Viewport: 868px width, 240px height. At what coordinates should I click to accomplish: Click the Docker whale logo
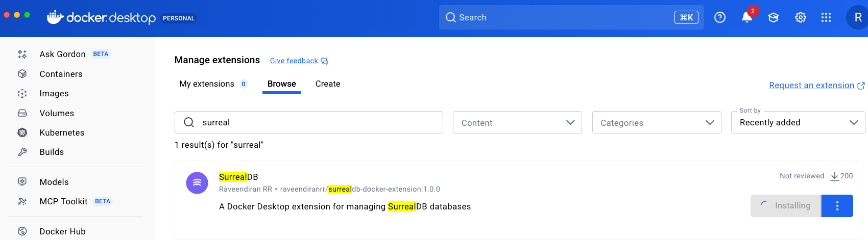click(55, 17)
